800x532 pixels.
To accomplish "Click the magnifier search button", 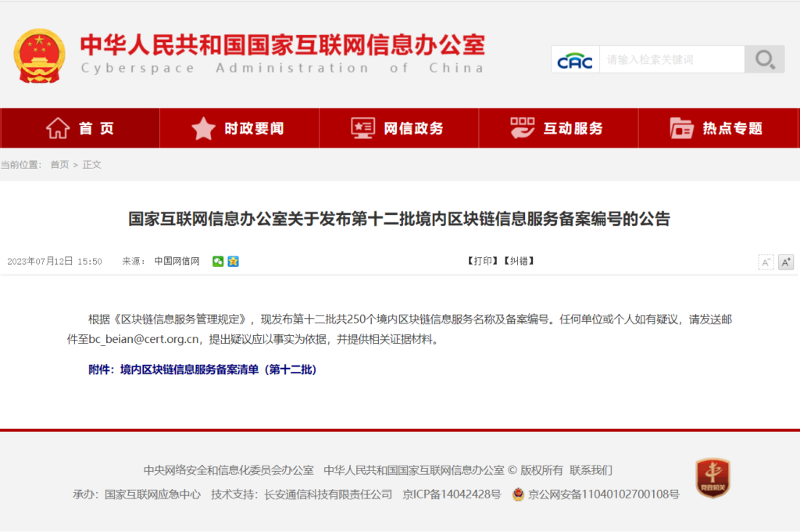I will coord(764,59).
